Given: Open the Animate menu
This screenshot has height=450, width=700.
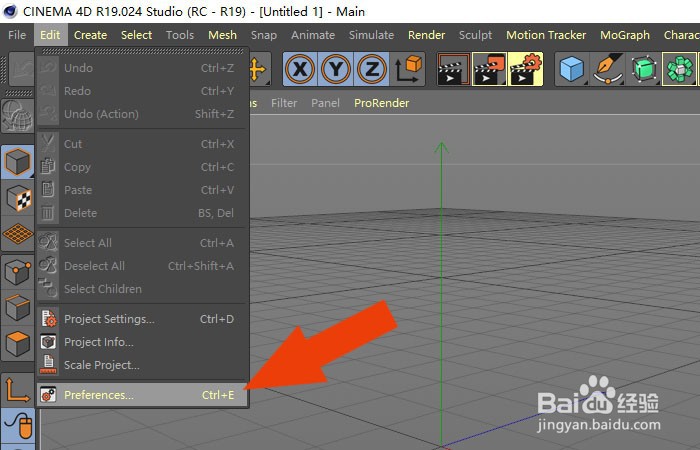Looking at the screenshot, I should coord(313,35).
